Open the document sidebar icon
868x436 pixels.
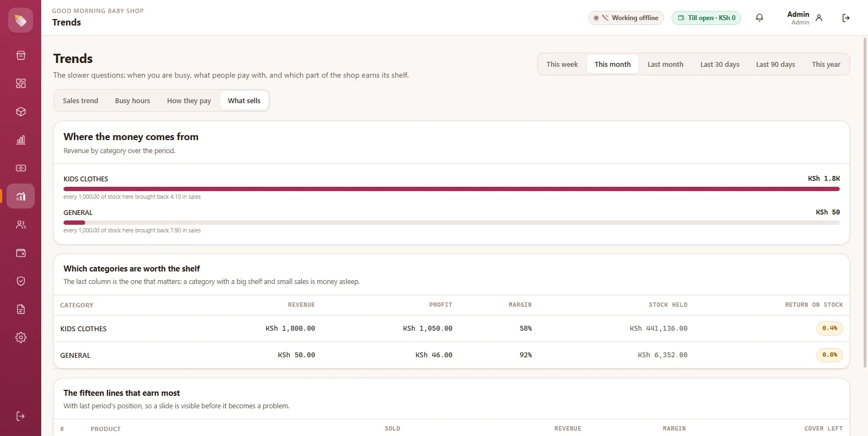[x=21, y=309]
